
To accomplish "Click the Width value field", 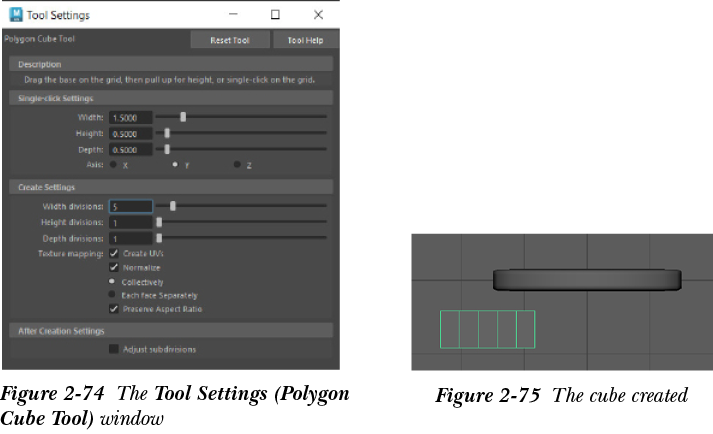I will click(130, 117).
